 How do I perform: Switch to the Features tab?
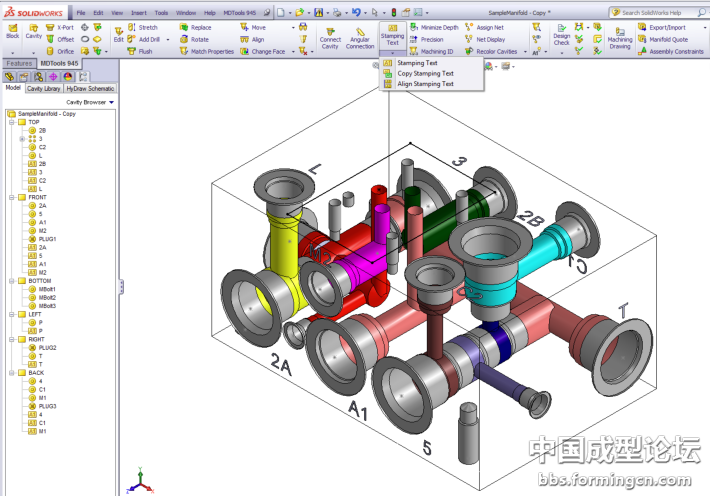[18, 63]
